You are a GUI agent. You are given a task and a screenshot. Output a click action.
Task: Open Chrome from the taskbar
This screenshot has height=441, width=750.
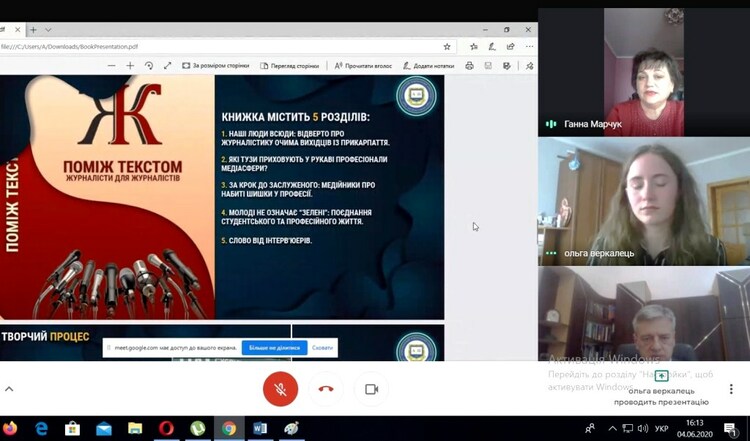(229, 429)
